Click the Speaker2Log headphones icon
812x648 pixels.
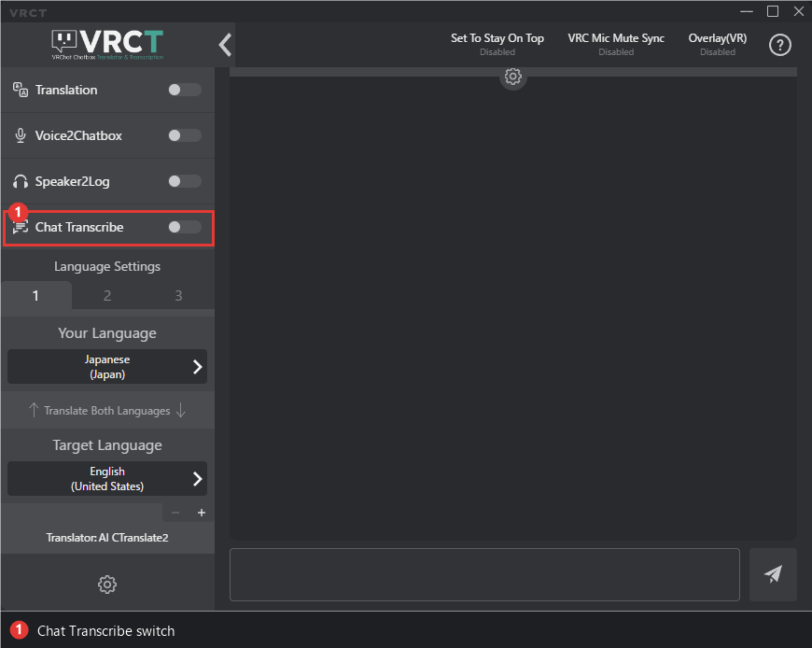[21, 181]
